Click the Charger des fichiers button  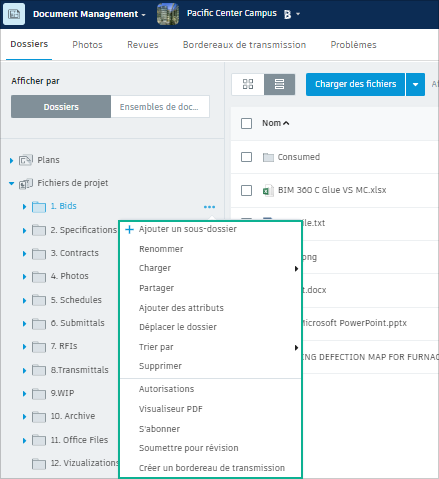coord(355,84)
